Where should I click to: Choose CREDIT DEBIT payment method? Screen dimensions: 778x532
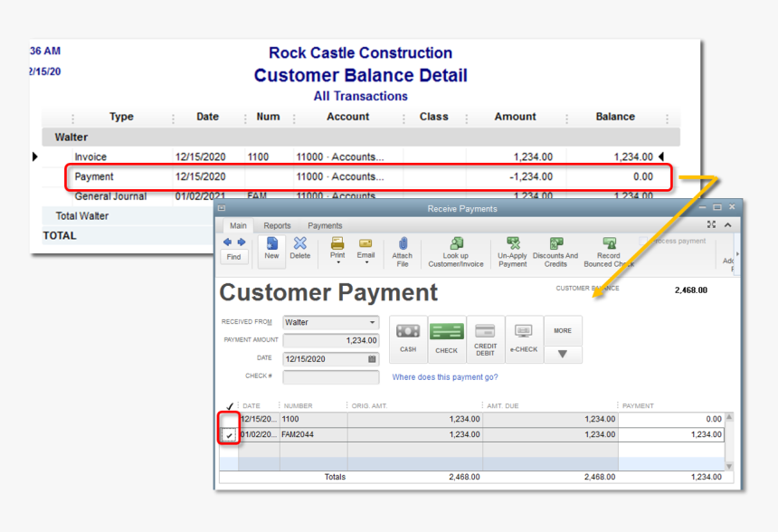pos(485,339)
